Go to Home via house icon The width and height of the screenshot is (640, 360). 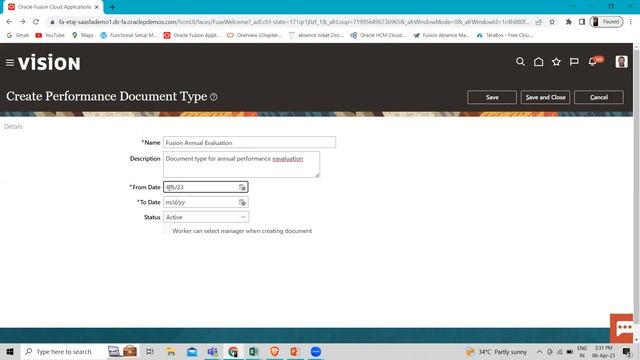(538, 62)
